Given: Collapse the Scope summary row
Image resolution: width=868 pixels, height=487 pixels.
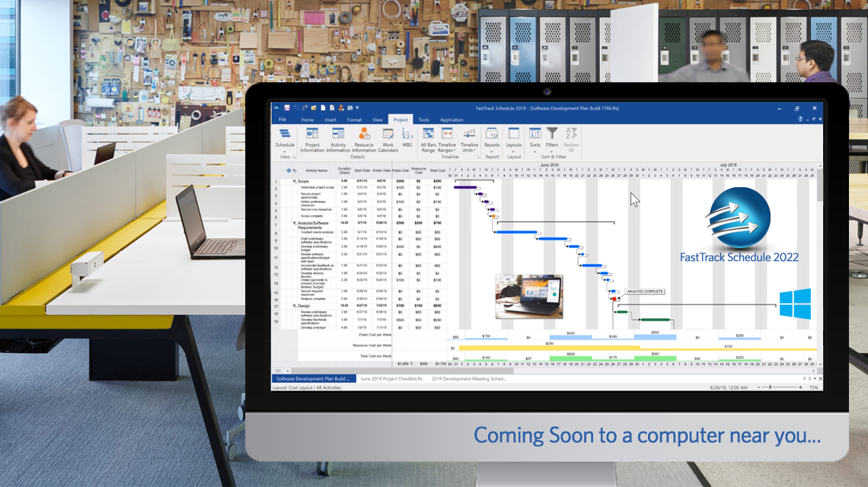Looking at the screenshot, I should (x=295, y=181).
